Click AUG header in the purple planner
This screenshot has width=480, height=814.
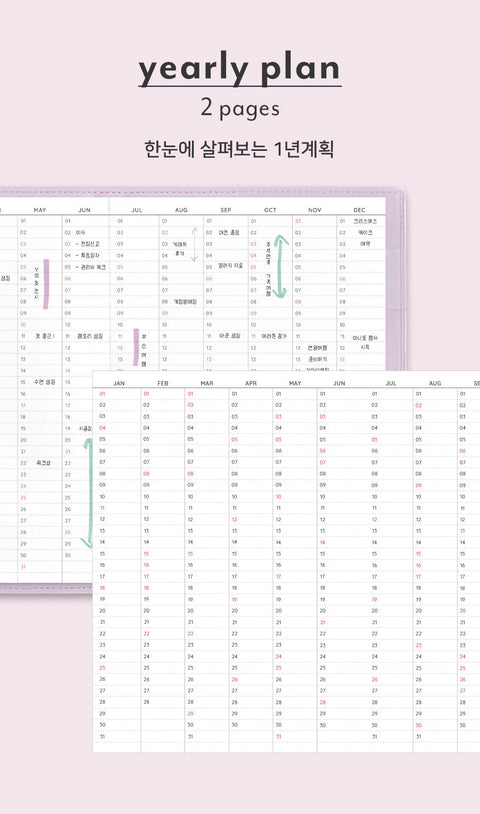181,210
